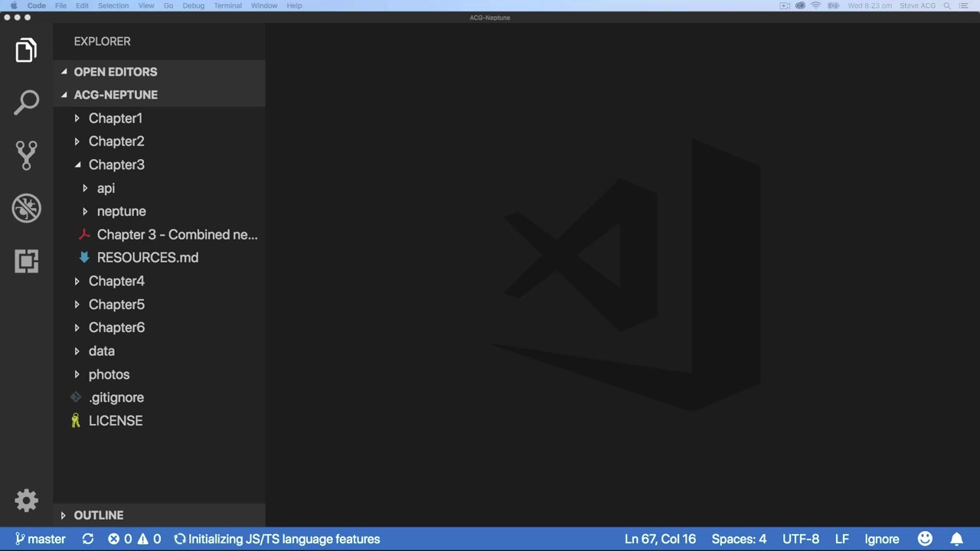Expand the Chapter6 folder
980x551 pixels.
point(159,328)
